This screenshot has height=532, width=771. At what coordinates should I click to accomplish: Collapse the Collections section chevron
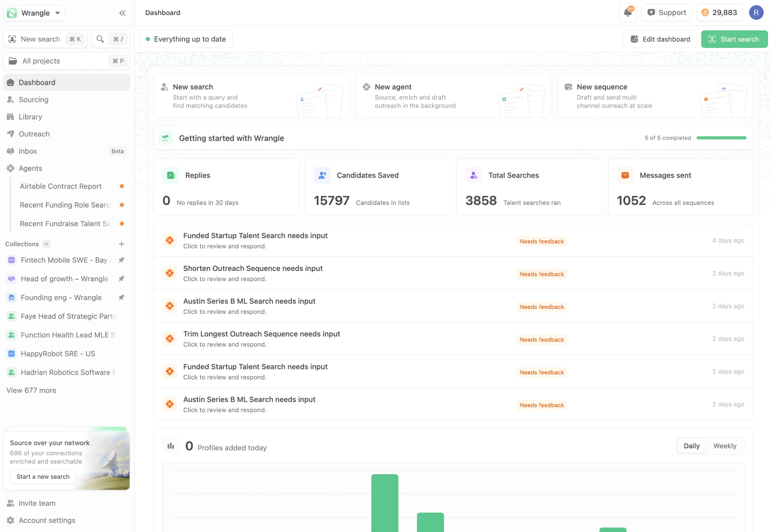46,244
